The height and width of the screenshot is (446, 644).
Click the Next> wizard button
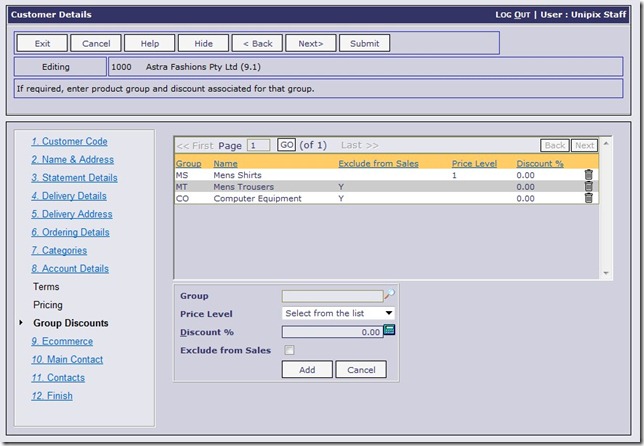pos(310,44)
